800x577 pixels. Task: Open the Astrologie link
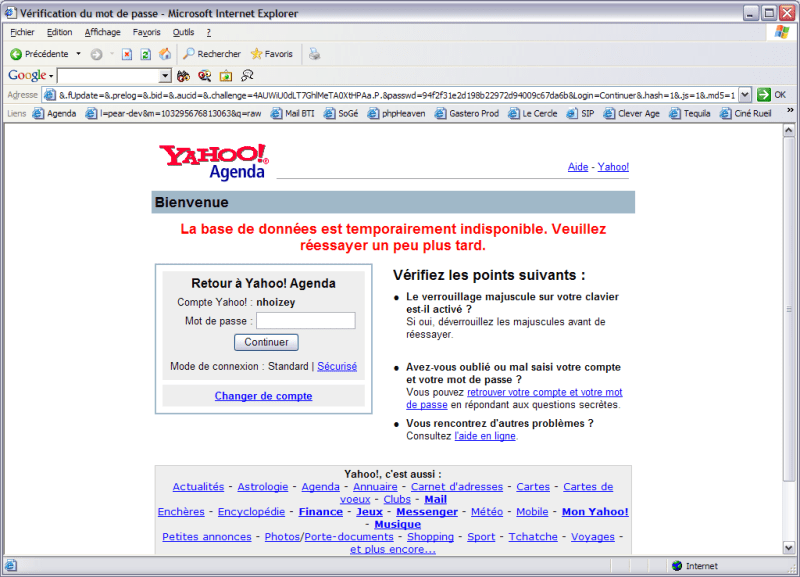coord(263,487)
